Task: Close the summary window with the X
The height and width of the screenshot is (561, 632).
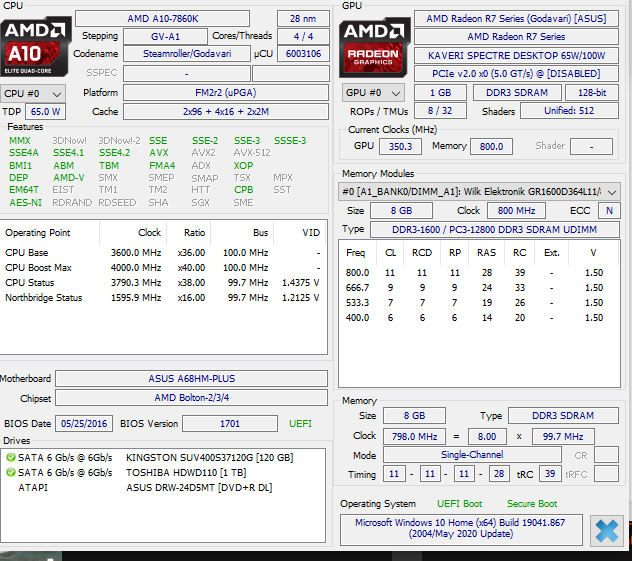Action: point(606,530)
